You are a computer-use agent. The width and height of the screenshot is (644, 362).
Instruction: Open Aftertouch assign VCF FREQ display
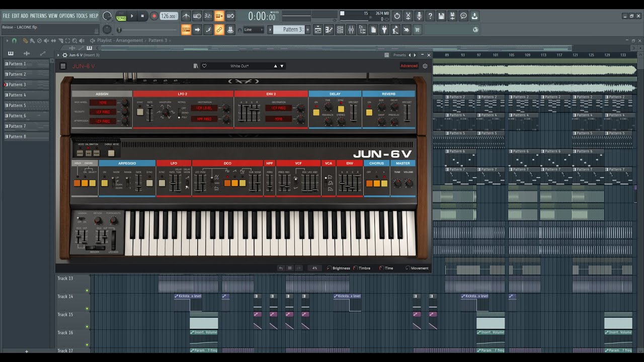pos(103,121)
